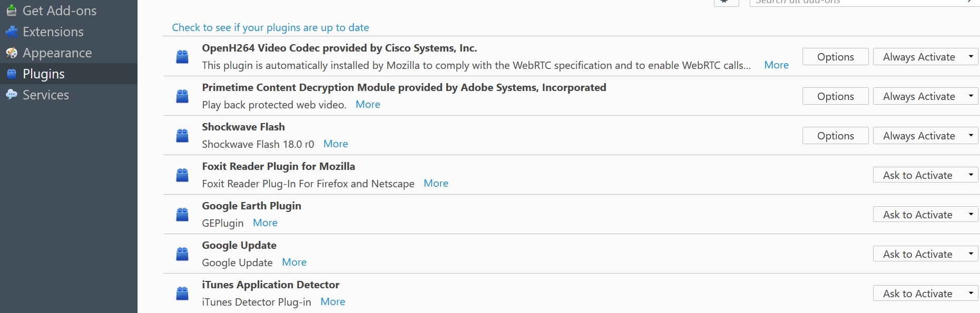Click the Extensions puzzle piece icon
The image size is (980, 313).
pos(12,32)
